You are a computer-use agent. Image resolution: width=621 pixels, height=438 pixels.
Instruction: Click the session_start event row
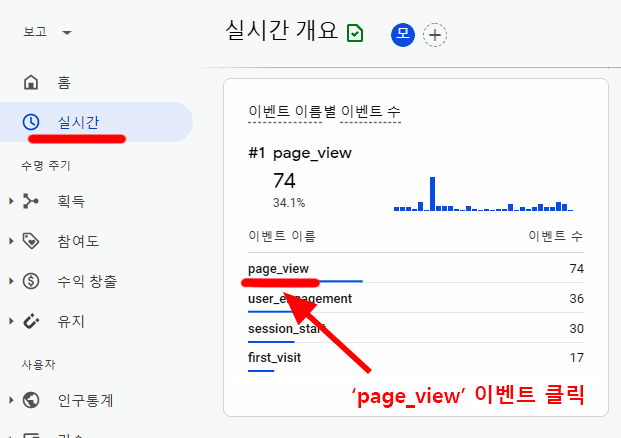pos(416,328)
